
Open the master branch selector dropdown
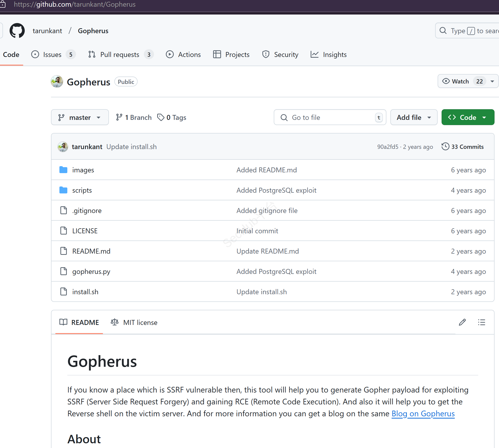pyautogui.click(x=80, y=117)
